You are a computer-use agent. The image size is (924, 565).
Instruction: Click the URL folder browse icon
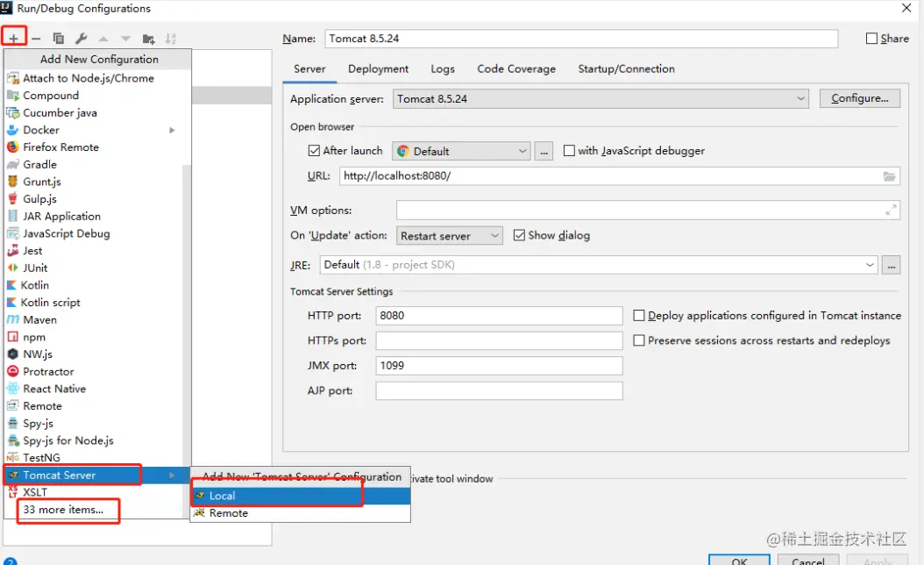point(889,176)
